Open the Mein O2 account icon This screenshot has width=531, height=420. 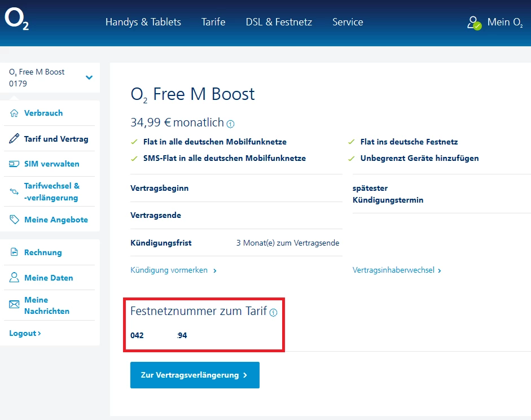(x=474, y=23)
